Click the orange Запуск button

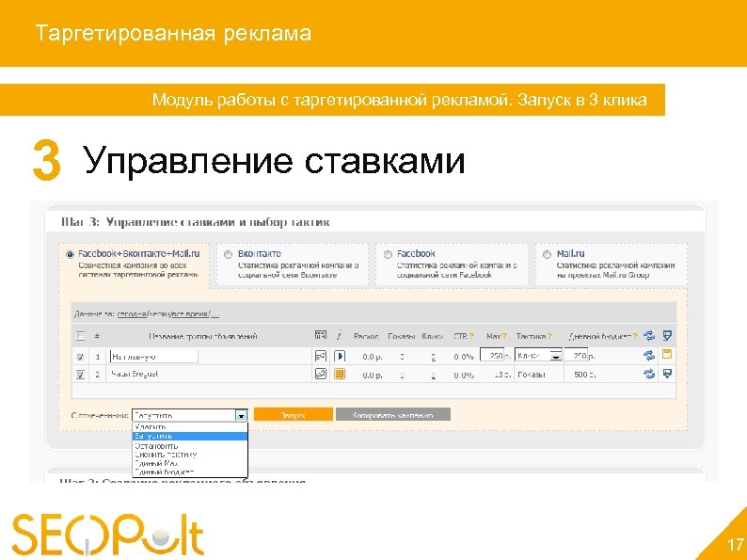(x=293, y=415)
